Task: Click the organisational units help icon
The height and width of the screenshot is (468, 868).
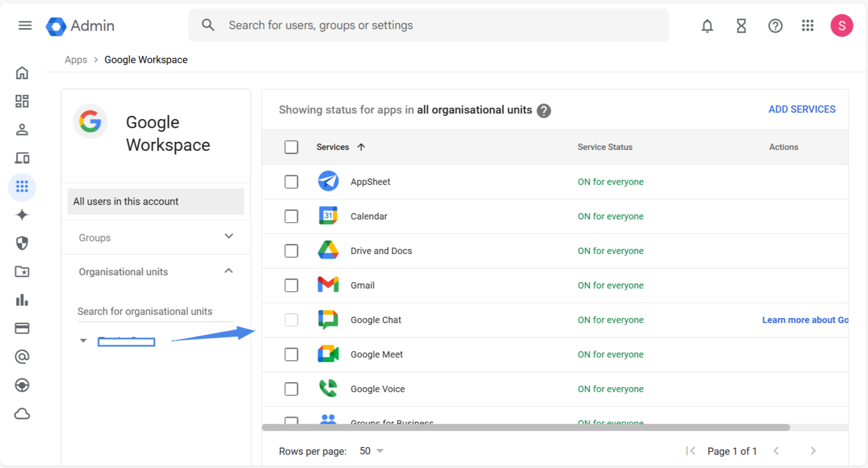Action: (544, 111)
